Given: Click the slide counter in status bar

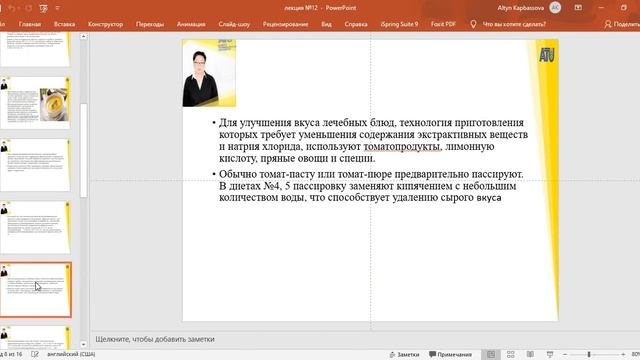Looking at the screenshot, I should coord(11,354).
